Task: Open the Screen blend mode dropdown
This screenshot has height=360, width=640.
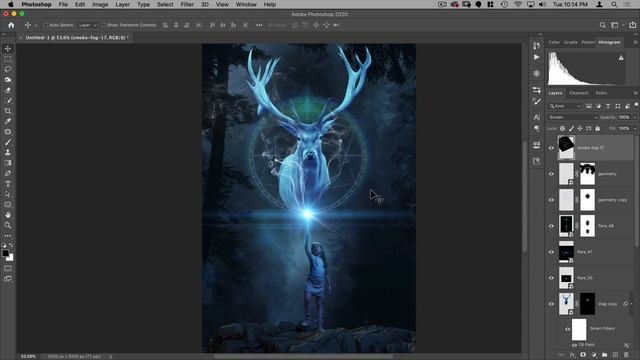Action: click(x=573, y=118)
